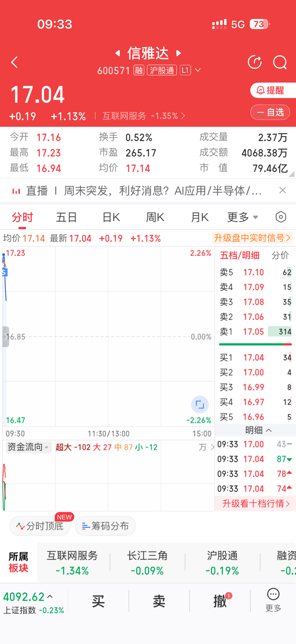This screenshot has height=644, width=296.
Task: Switch to 分价 tab
Action: (280, 255)
